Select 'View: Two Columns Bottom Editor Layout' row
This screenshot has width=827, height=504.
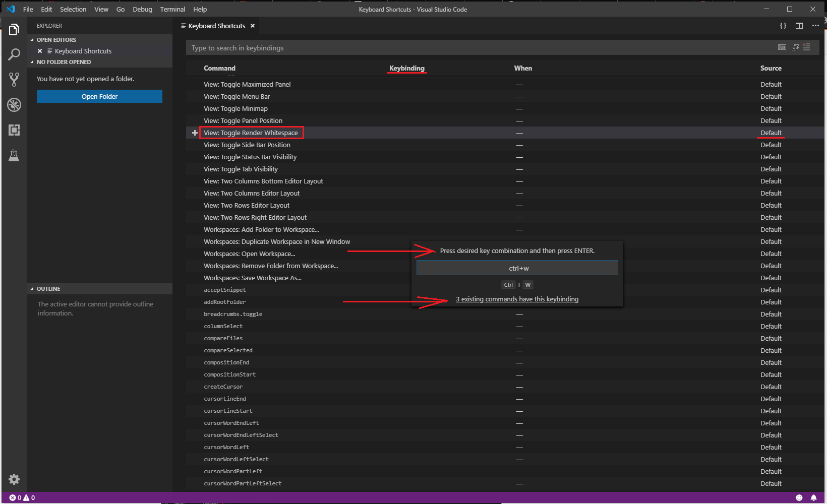pyautogui.click(x=505, y=181)
